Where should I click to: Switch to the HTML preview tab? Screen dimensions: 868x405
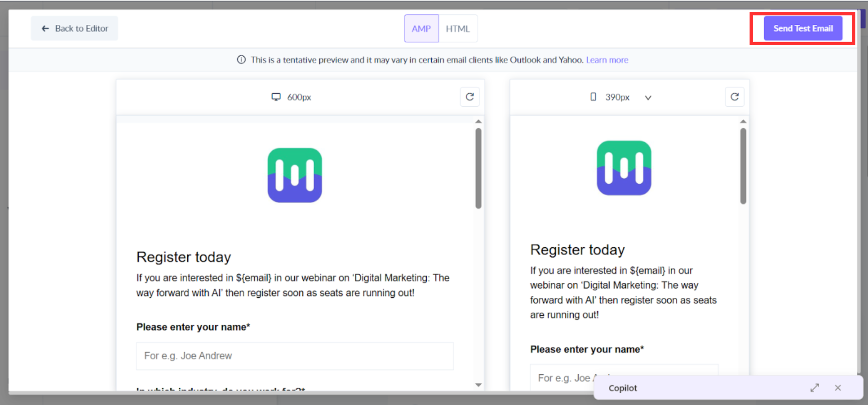(458, 29)
